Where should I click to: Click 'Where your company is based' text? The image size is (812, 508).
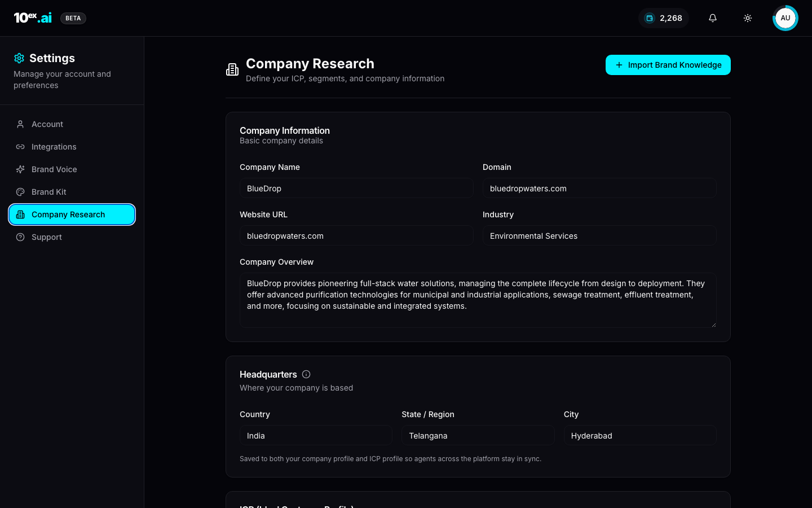pos(296,388)
